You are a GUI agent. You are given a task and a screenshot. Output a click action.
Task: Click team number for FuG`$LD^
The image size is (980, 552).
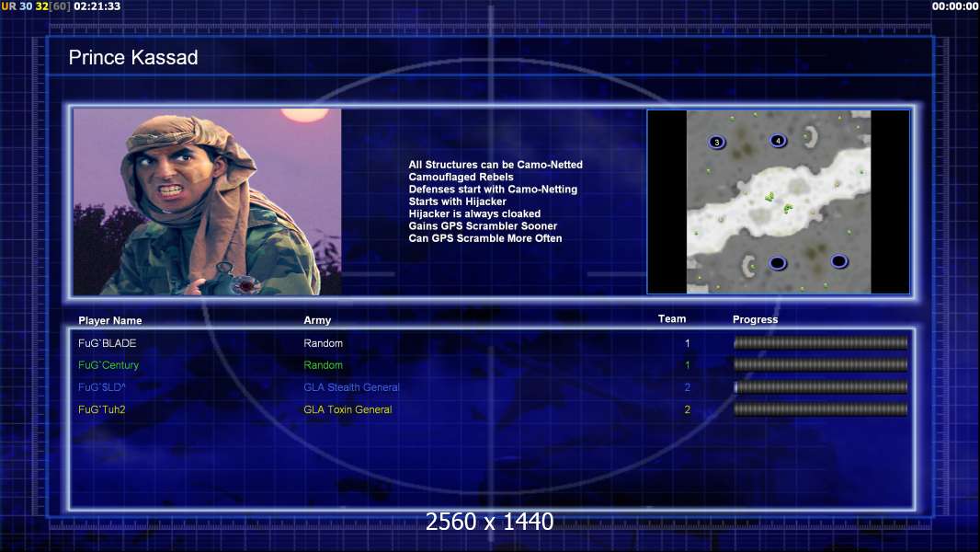(688, 387)
